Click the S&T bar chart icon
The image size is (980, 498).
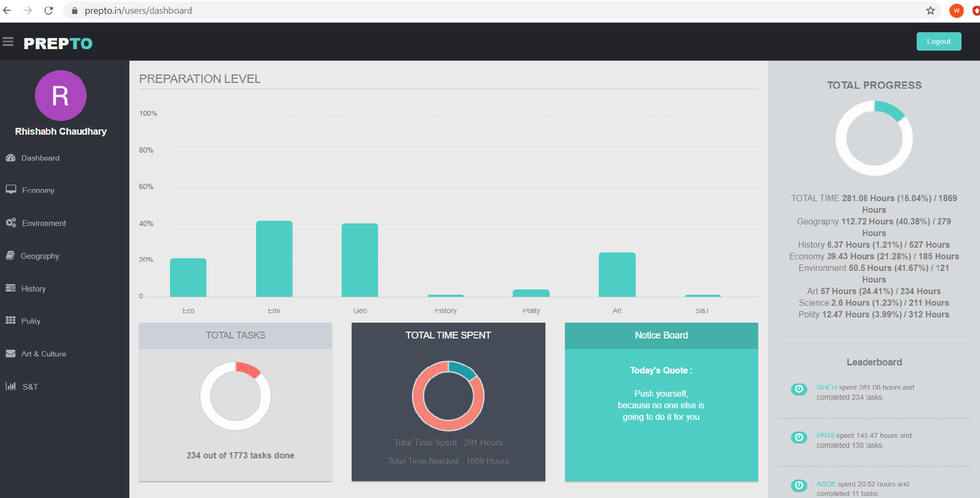(11, 386)
